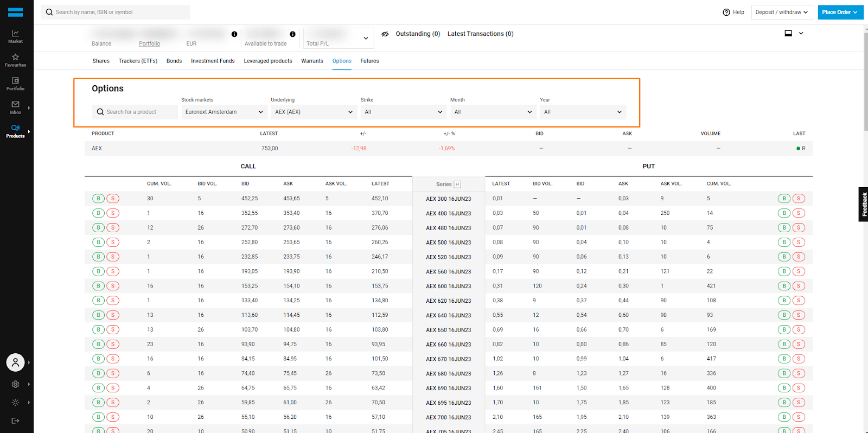Switch to the Leveraged products tab
Image resolution: width=868 pixels, height=433 pixels.
coord(268,61)
